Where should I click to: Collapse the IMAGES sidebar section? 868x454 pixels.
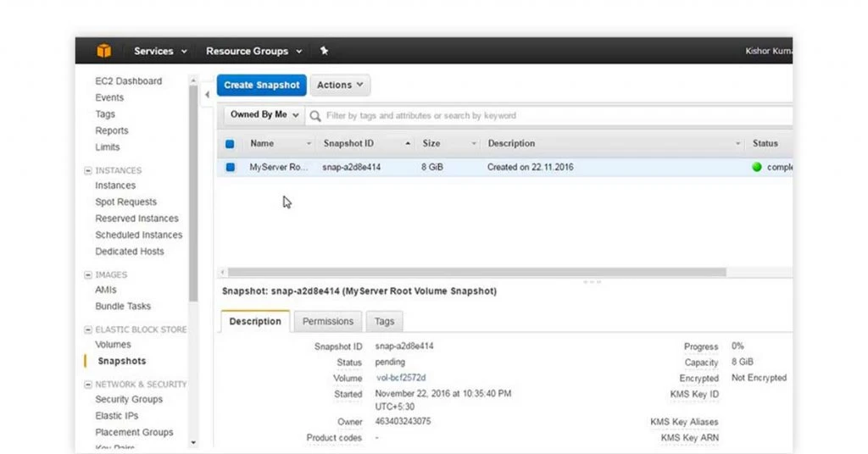click(87, 274)
